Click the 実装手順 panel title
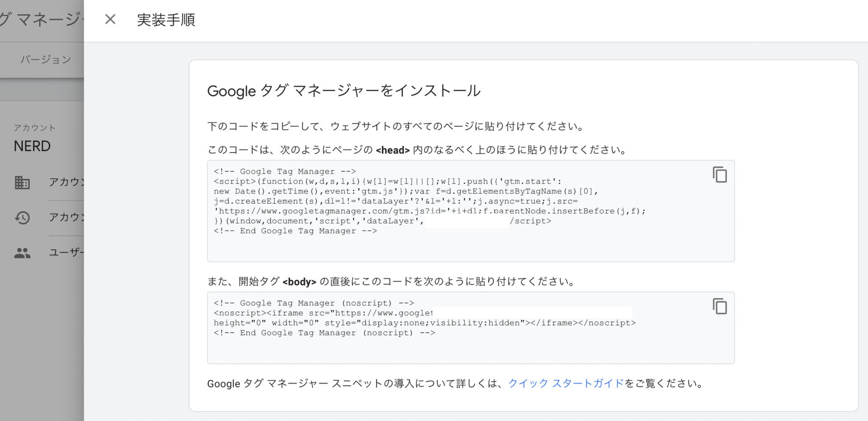Screen dimensions: 868x421 166,20
